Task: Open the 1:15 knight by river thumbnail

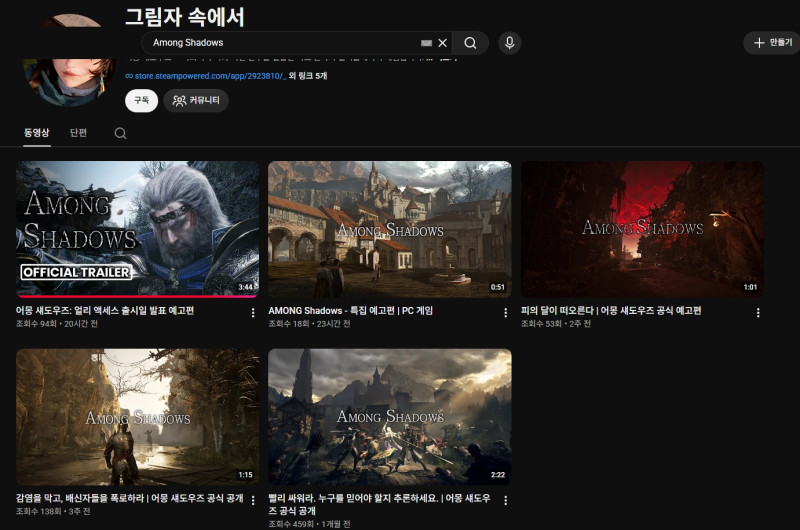Action: tap(137, 417)
